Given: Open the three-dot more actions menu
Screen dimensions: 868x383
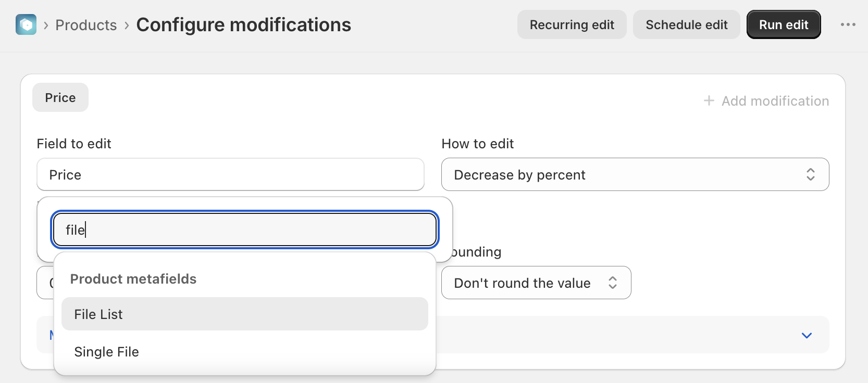Looking at the screenshot, I should pyautogui.click(x=848, y=24).
